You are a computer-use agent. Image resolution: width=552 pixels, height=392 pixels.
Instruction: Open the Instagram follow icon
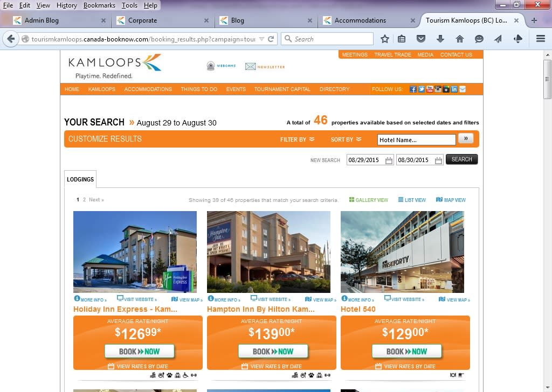pos(438,89)
